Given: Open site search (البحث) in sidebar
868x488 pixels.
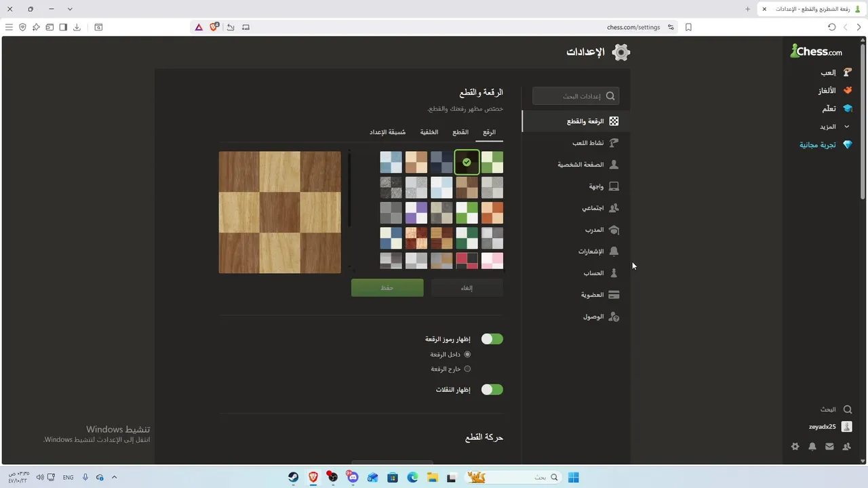Looking at the screenshot, I should 835,409.
